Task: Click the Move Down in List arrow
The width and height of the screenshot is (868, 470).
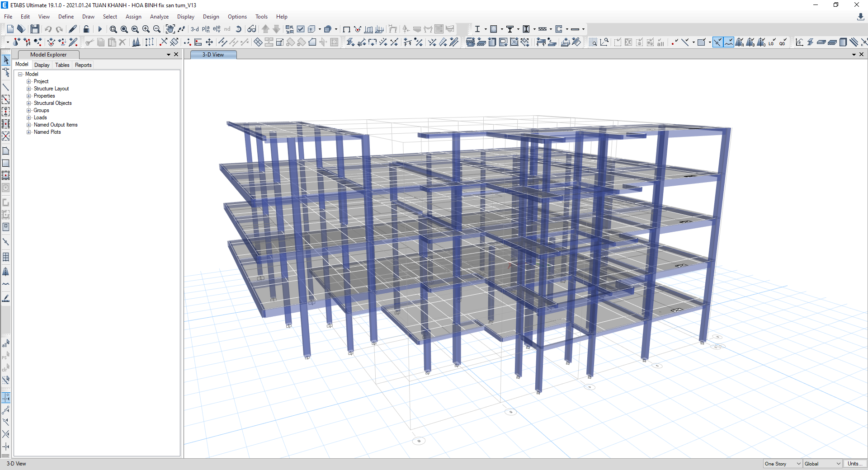Action: coord(277,29)
